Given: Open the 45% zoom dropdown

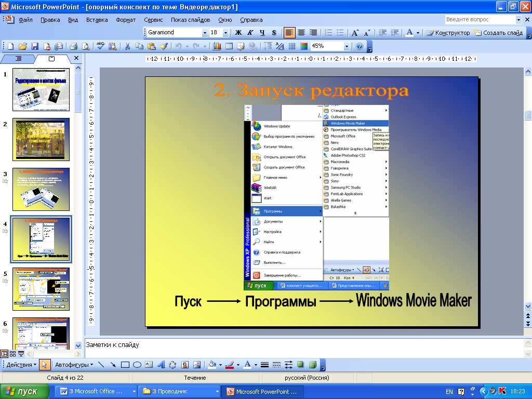Looking at the screenshot, I should coord(347,46).
